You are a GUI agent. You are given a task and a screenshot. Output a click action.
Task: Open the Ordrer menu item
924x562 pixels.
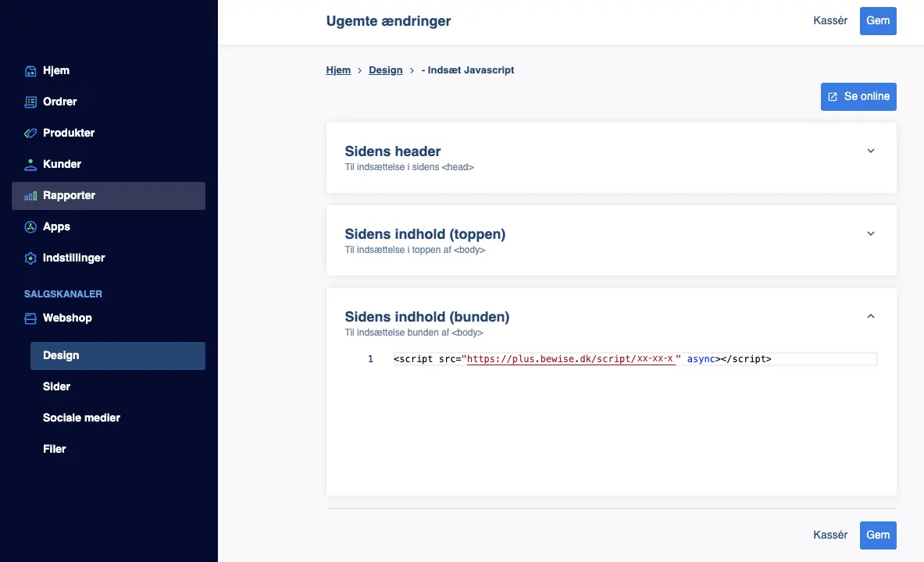coord(109,102)
